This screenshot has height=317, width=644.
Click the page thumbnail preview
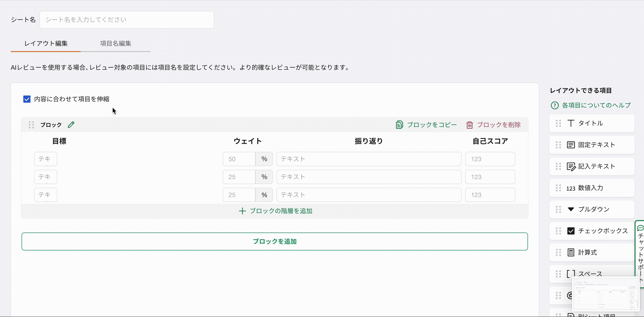pos(605,294)
